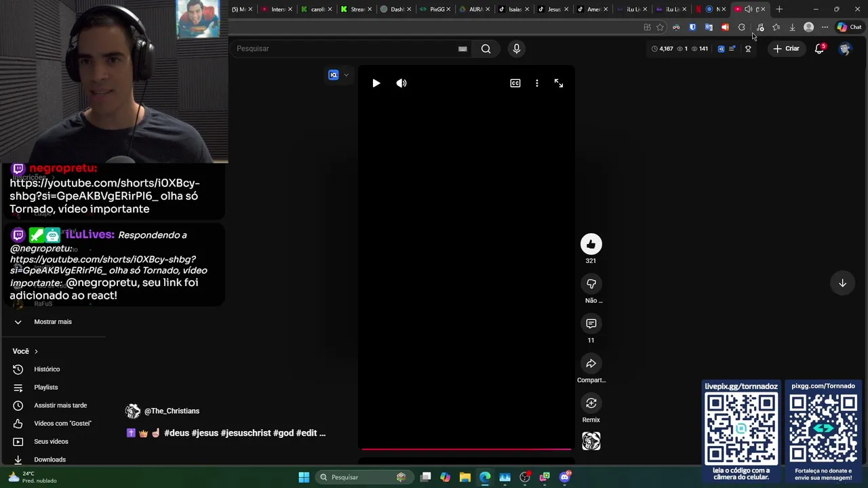Open the youtube.com/shorts link in chat
This screenshot has height=488, width=868.
tap(104, 189)
